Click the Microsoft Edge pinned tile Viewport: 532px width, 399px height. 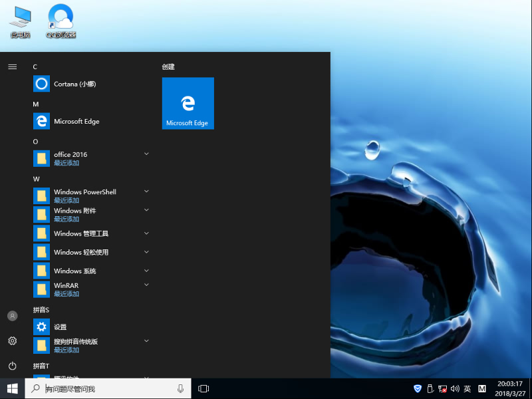point(188,103)
